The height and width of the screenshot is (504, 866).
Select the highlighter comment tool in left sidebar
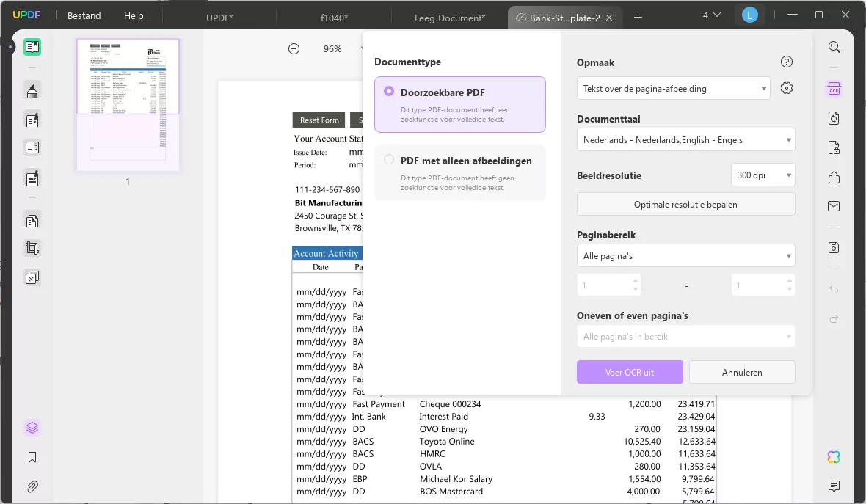click(32, 90)
